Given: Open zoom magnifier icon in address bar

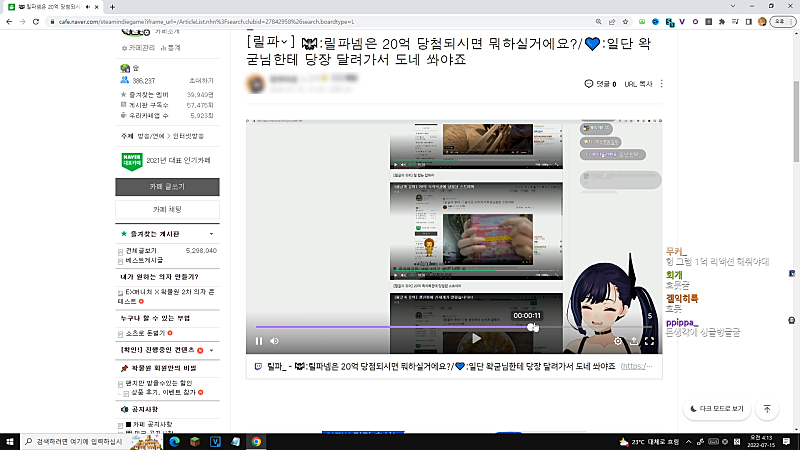Looking at the screenshot, I should (598, 21).
